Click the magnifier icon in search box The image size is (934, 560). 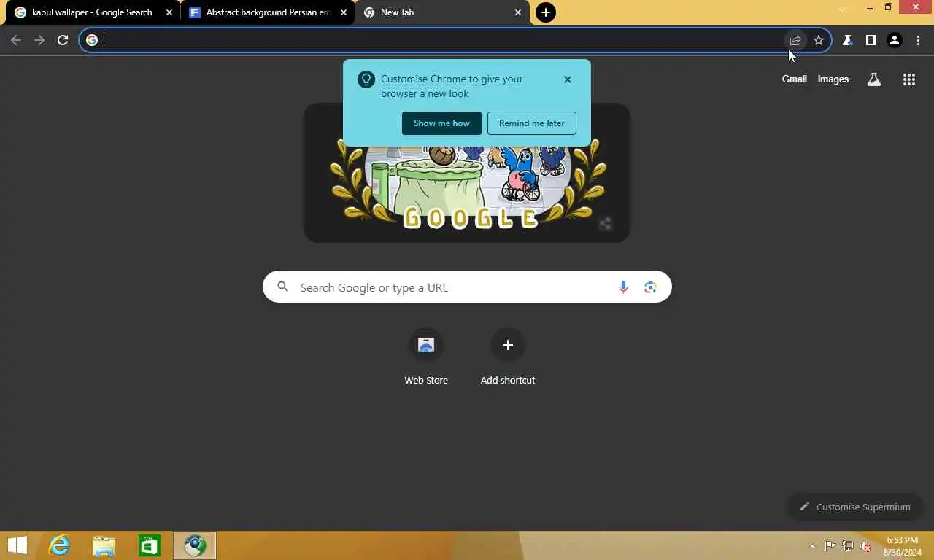pos(283,287)
